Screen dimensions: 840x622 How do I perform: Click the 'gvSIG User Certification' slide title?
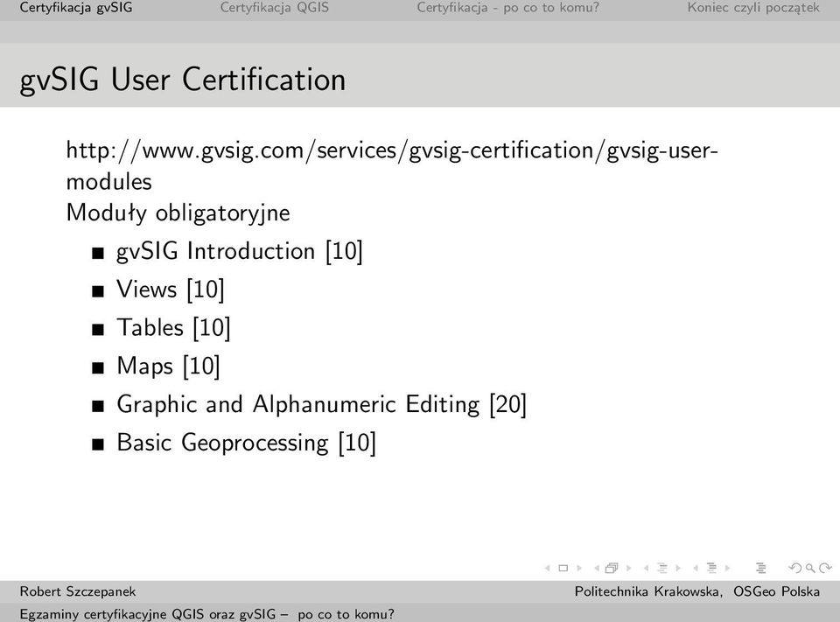pos(183,80)
